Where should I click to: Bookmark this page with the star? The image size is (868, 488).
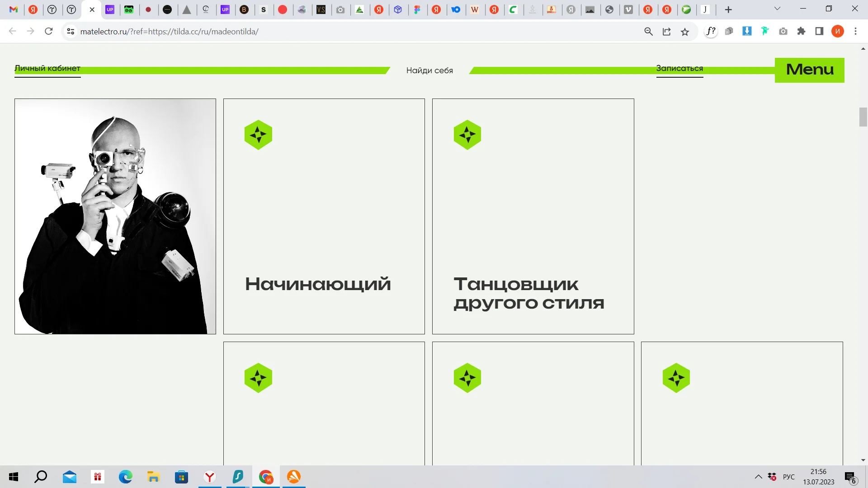click(685, 31)
